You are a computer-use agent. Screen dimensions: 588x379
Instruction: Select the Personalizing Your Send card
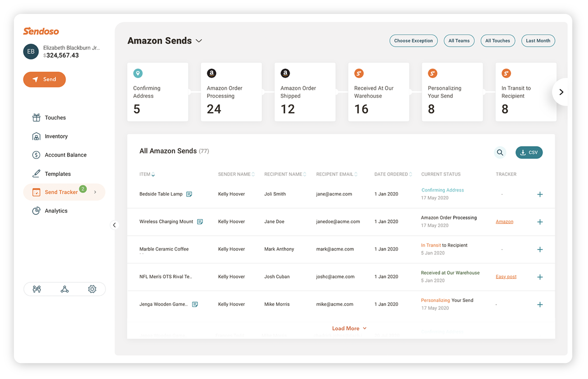point(452,92)
